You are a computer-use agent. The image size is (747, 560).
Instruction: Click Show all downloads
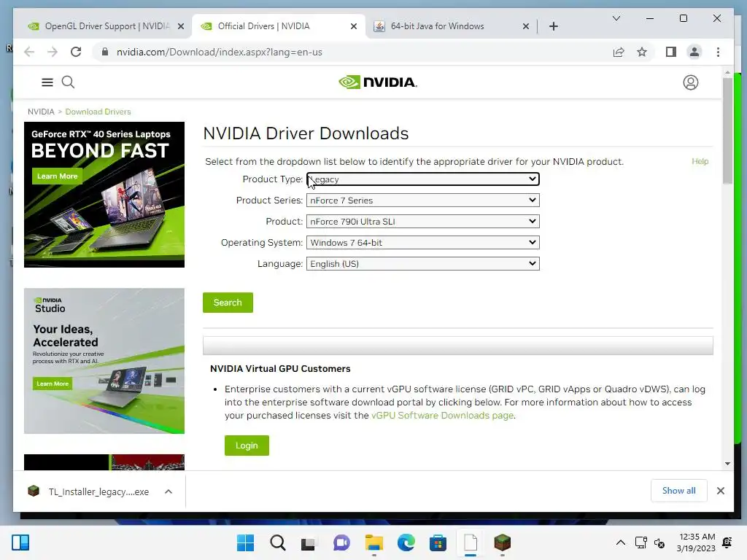pyautogui.click(x=678, y=491)
